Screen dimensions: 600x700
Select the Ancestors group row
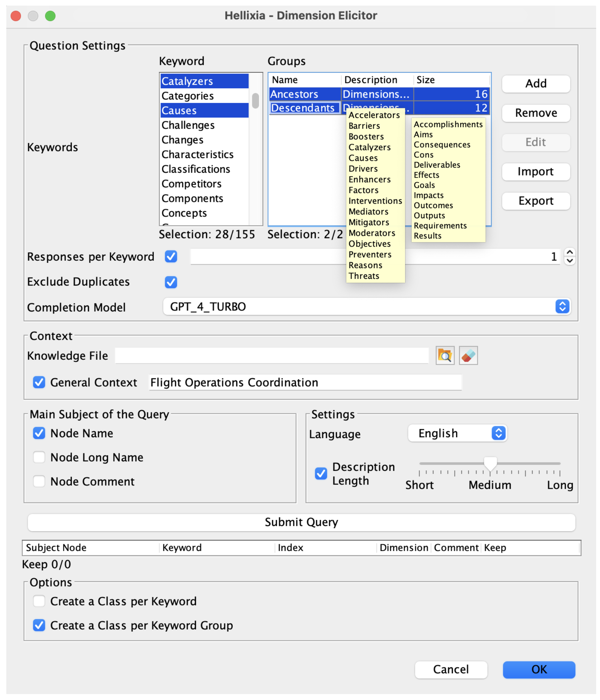click(x=379, y=94)
